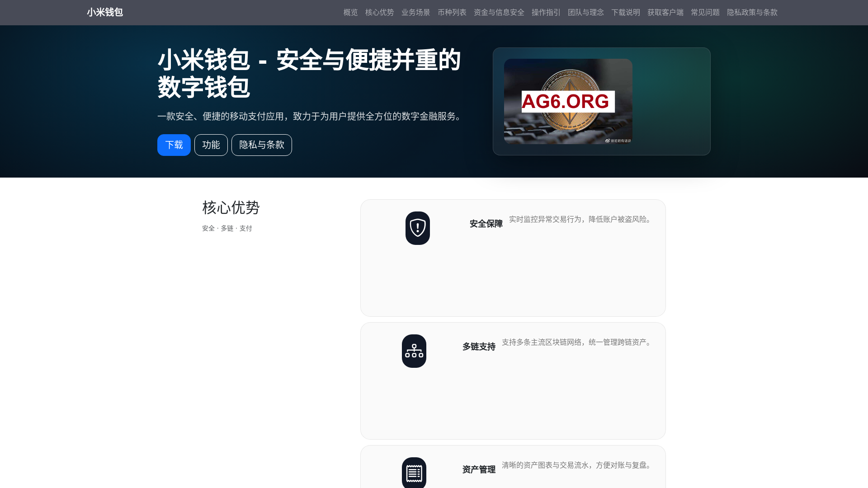Click text 清晰的资产图表与交易流水，方便对账与复盘。
Screen dimensions: 868x488
click(x=578, y=465)
